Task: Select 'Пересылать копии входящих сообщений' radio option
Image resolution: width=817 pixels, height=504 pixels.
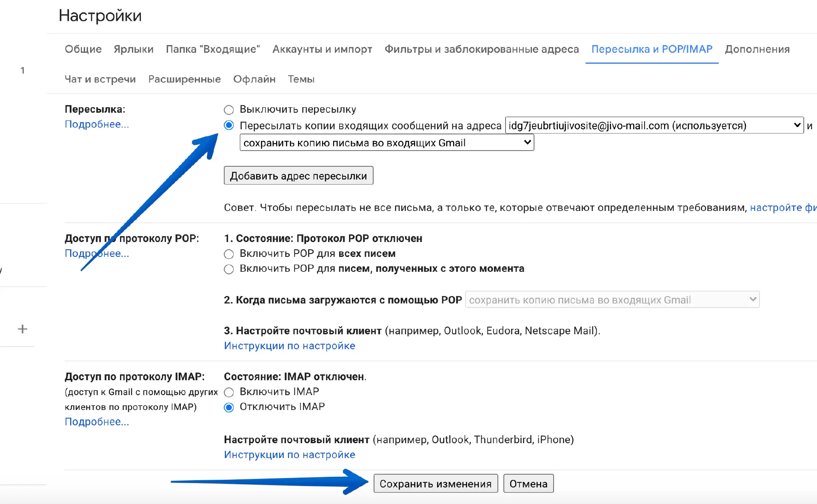Action: (x=229, y=125)
